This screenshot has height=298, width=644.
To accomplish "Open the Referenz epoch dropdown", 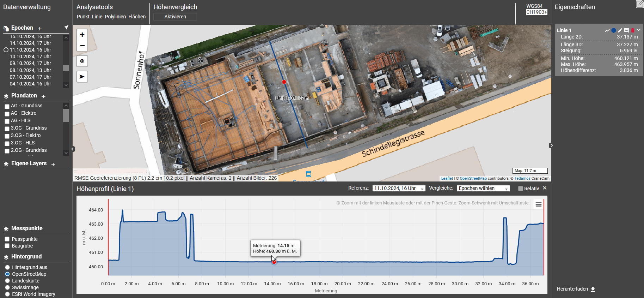I will point(399,189).
